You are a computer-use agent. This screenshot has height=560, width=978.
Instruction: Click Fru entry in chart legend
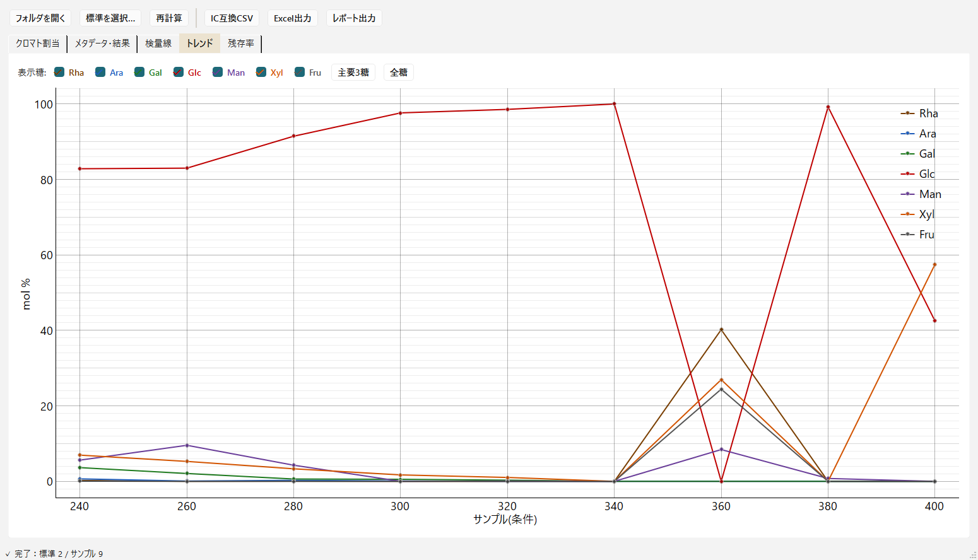pyautogui.click(x=917, y=235)
